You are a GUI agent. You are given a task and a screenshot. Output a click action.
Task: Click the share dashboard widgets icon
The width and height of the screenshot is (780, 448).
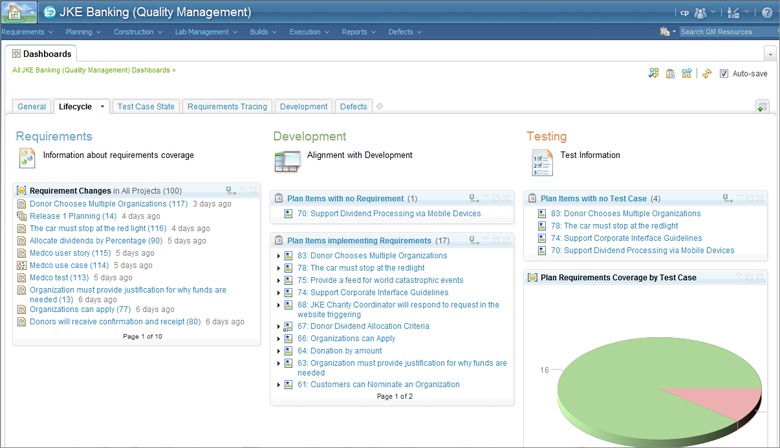[x=686, y=74]
